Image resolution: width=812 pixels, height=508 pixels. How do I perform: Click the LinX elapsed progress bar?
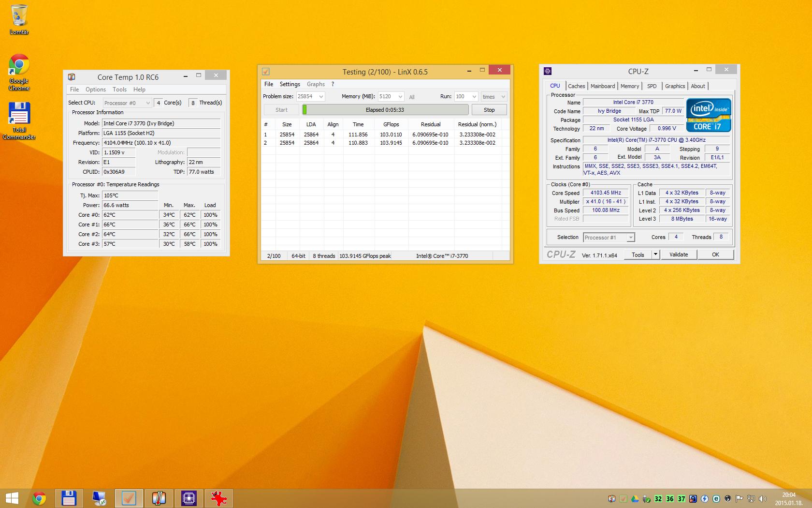tap(385, 110)
